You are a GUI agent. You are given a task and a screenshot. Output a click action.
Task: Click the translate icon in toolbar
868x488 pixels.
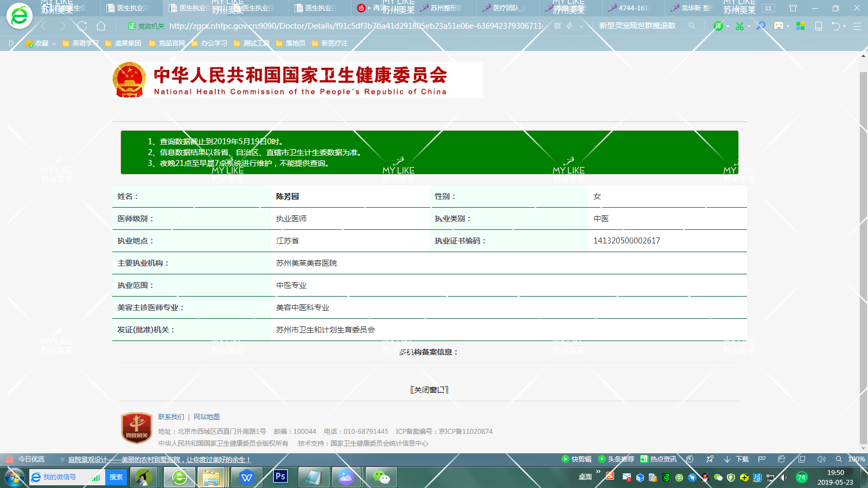pyautogui.click(x=718, y=26)
